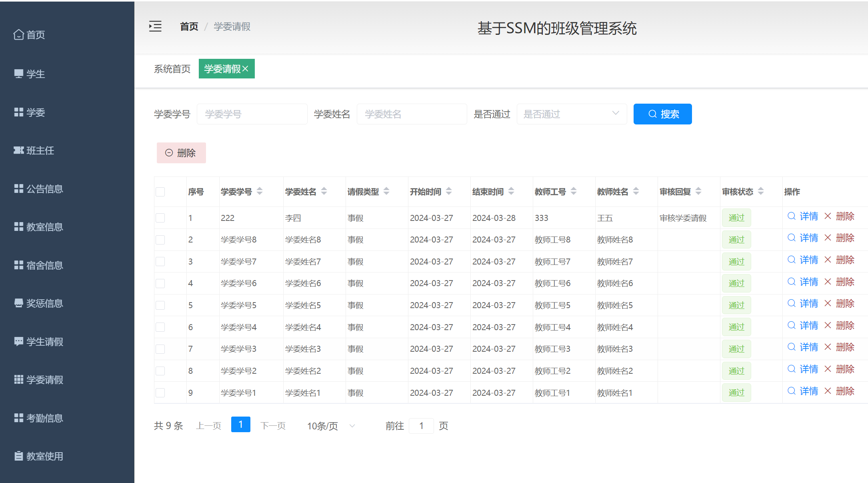Click the monitor icon beside 学生
Screen dimensions: 868x483
click(18, 74)
